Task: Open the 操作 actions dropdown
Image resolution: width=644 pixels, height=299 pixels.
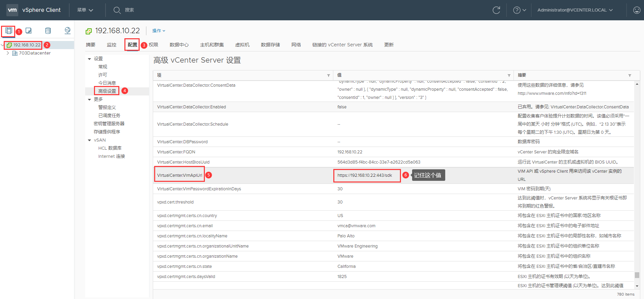Action: [159, 31]
